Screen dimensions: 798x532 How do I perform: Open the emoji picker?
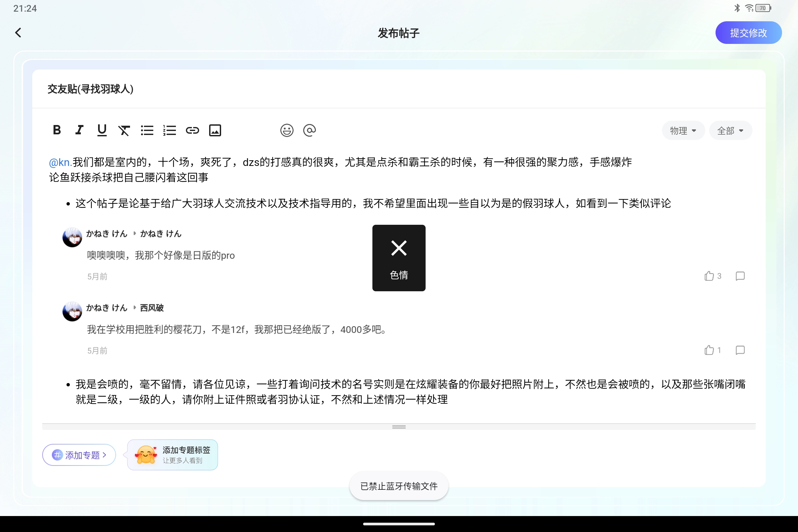[x=287, y=130]
